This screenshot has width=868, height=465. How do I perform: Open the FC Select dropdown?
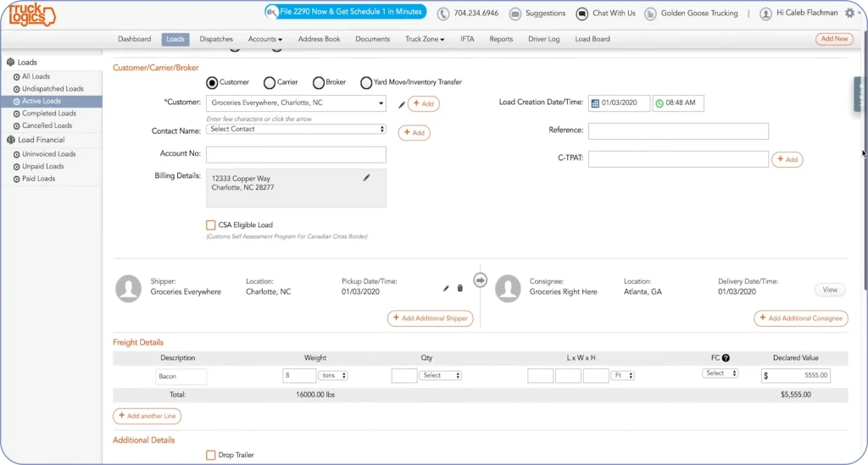[x=721, y=374]
